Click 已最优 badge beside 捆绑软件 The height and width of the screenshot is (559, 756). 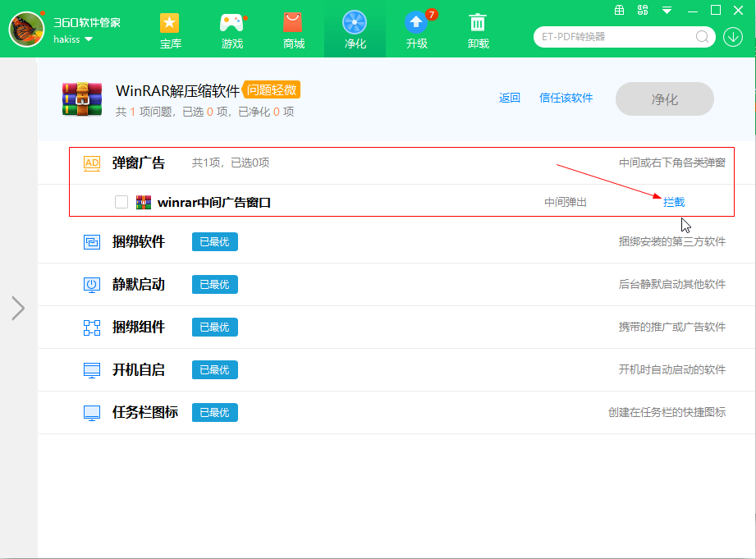click(x=214, y=241)
